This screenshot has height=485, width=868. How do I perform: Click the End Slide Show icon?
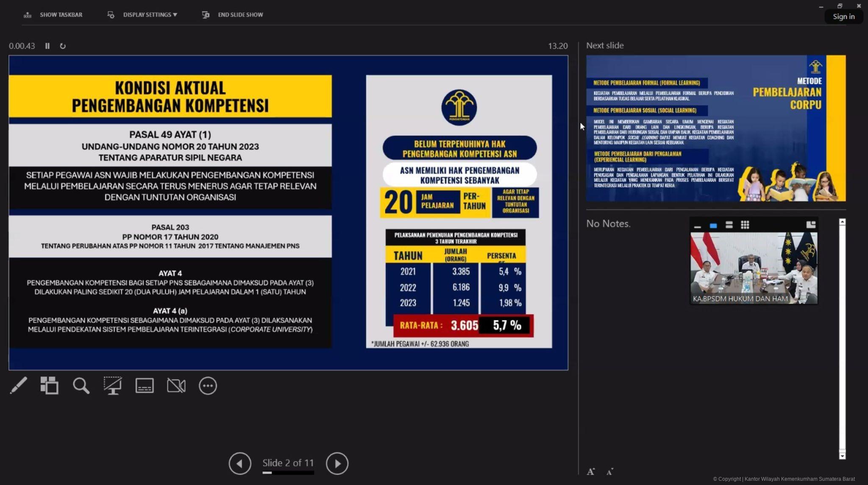point(206,15)
